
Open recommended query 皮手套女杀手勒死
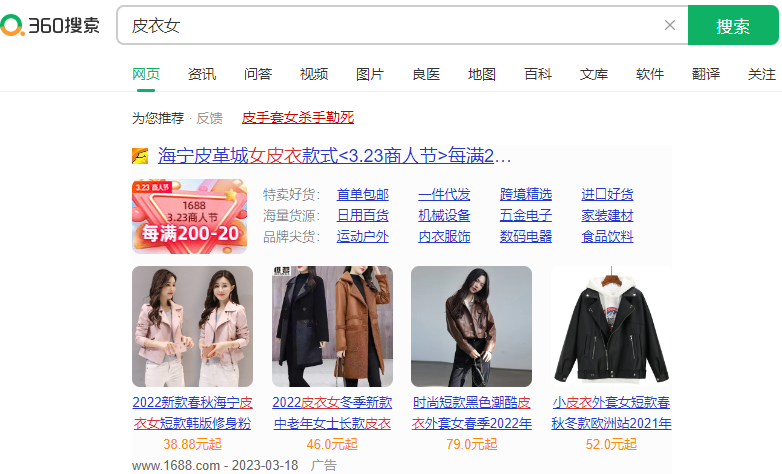point(298,117)
